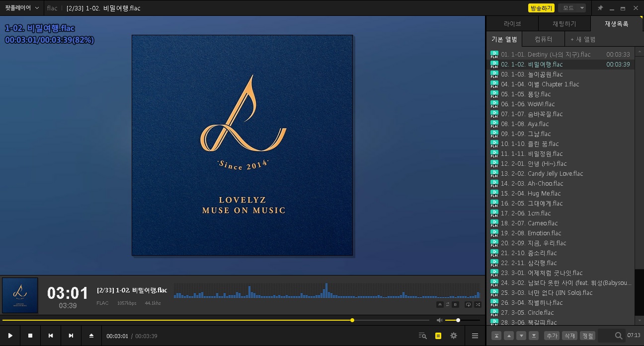
Task: Click the playback seek bar
Action: 217,320
